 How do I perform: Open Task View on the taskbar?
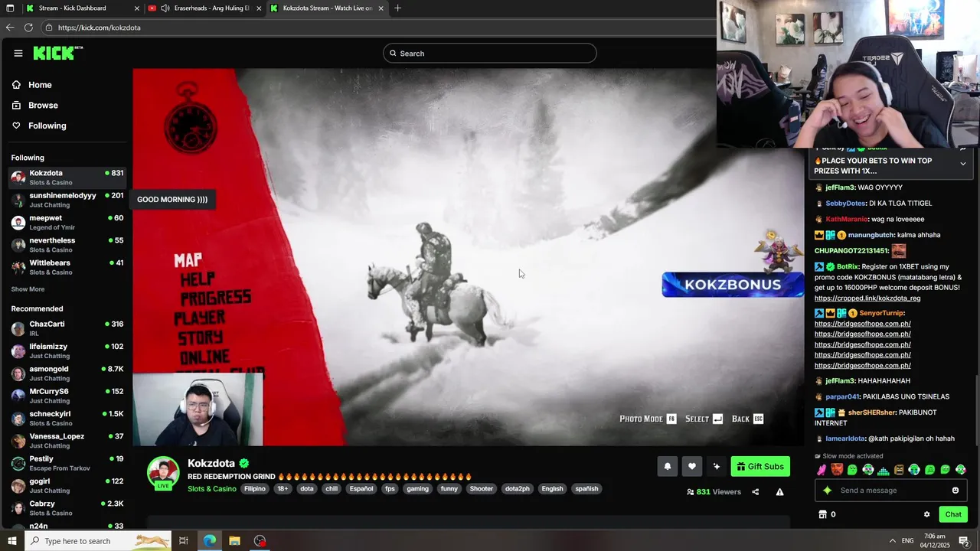point(184,541)
